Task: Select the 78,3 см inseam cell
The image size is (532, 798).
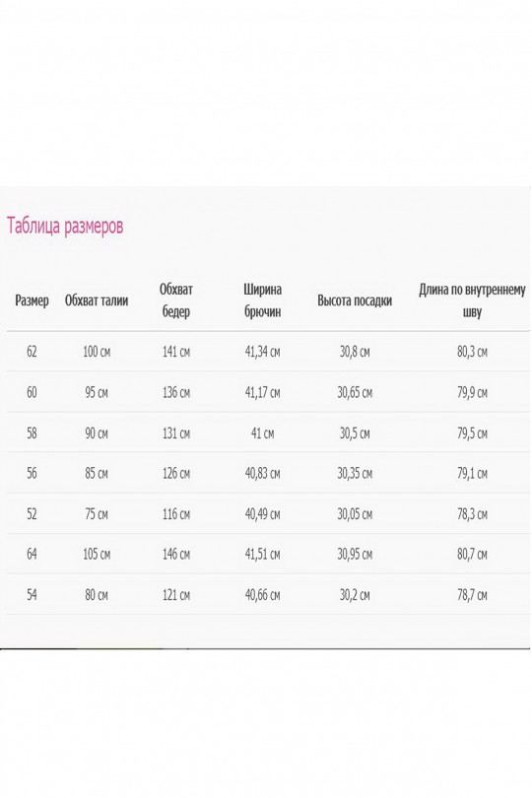Action: coord(472,514)
